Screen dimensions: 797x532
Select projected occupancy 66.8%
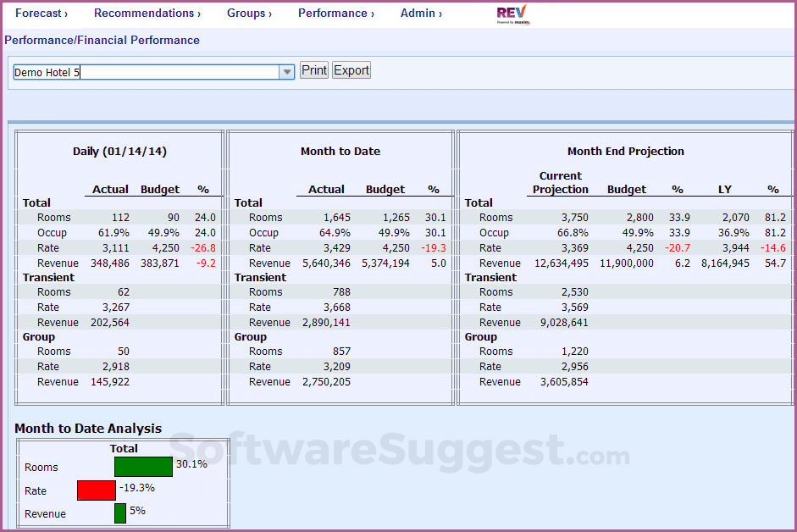click(573, 232)
